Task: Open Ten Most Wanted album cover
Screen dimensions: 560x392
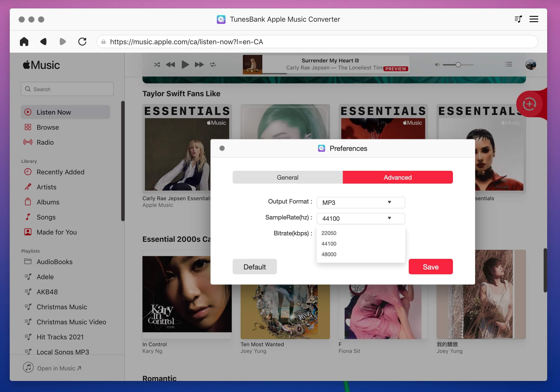Action: [x=285, y=312]
